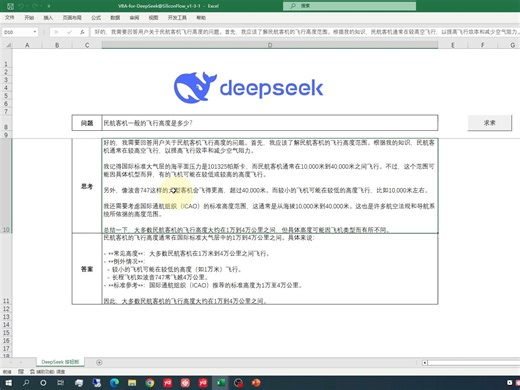Open the 视图 (View) ribbon tab
This screenshot has width=520, height=390.
[x=153, y=18]
